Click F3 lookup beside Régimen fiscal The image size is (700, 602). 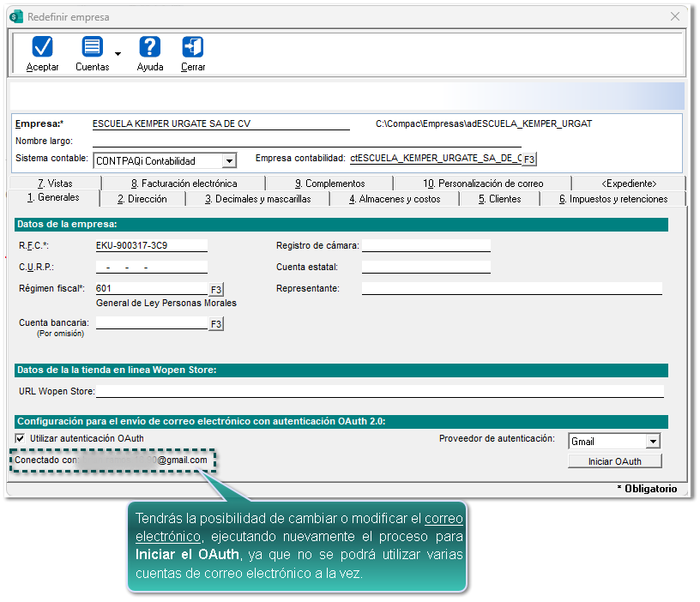tap(216, 289)
